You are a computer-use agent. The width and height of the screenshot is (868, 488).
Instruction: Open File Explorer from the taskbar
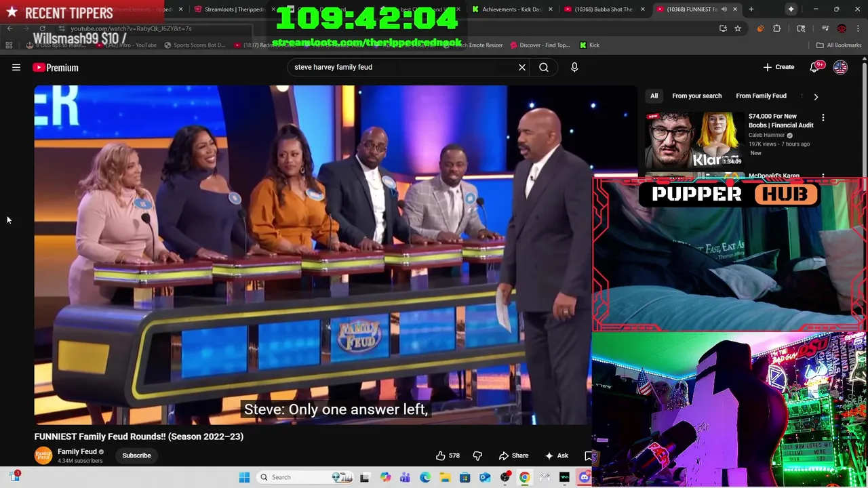point(445,477)
